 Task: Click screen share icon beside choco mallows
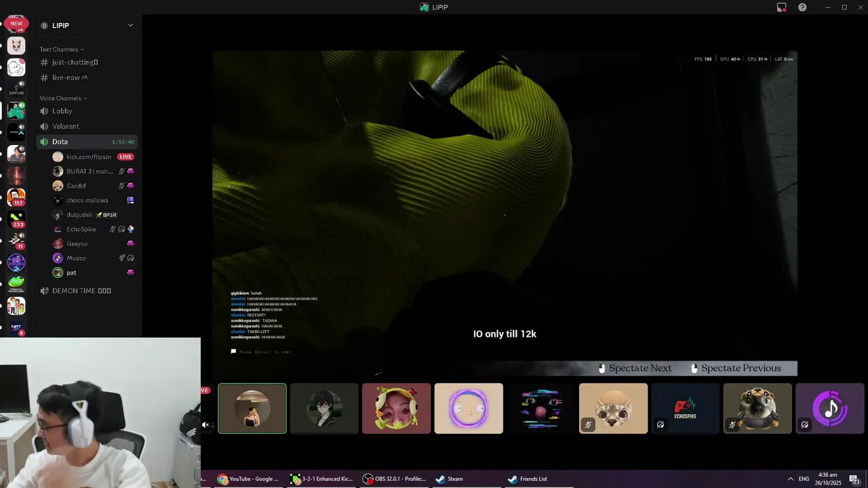(131, 200)
